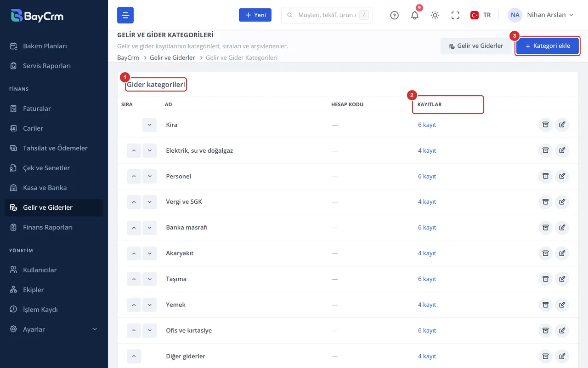
Task: Archive the Akaryakıt category
Action: pos(546,253)
